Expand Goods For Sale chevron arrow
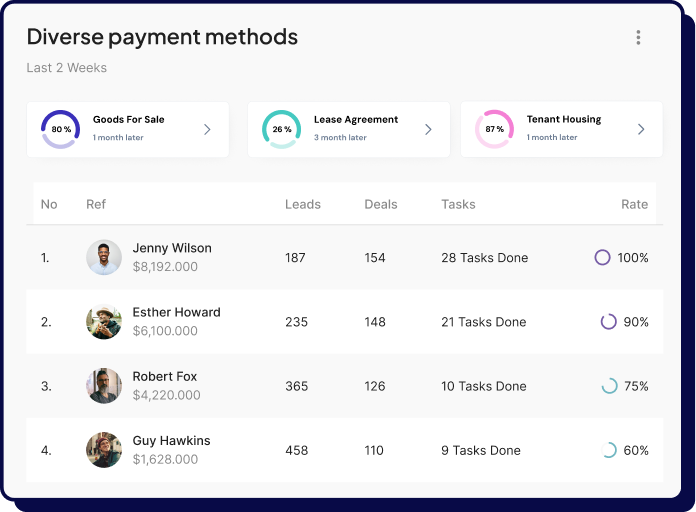This screenshot has width=696, height=512. (207, 129)
